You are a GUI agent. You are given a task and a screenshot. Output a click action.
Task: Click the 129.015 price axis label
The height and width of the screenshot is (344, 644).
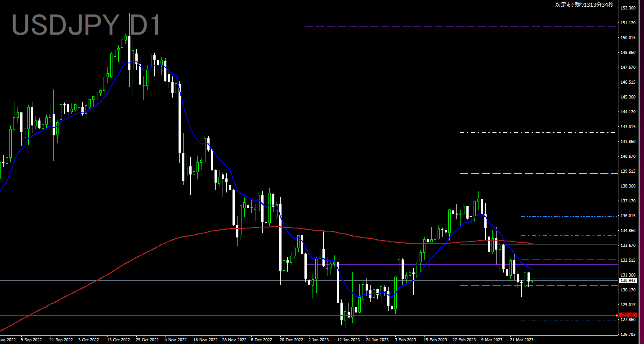pos(628,305)
